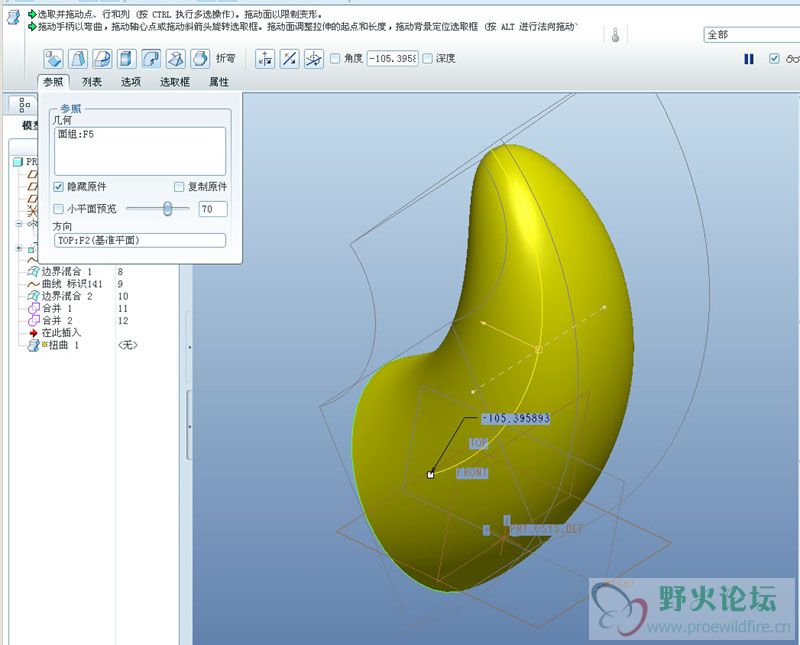Toggle the preview checkbox beside the glasses

pyautogui.click(x=774, y=59)
